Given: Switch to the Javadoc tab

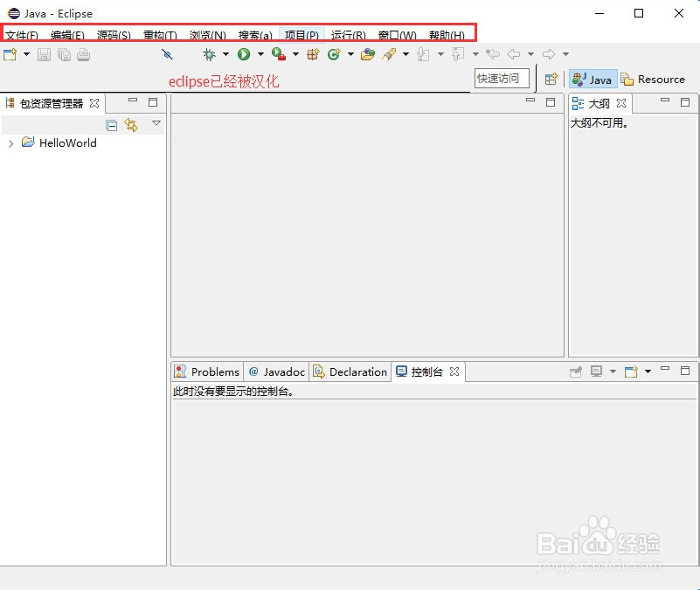Looking at the screenshot, I should tap(277, 371).
